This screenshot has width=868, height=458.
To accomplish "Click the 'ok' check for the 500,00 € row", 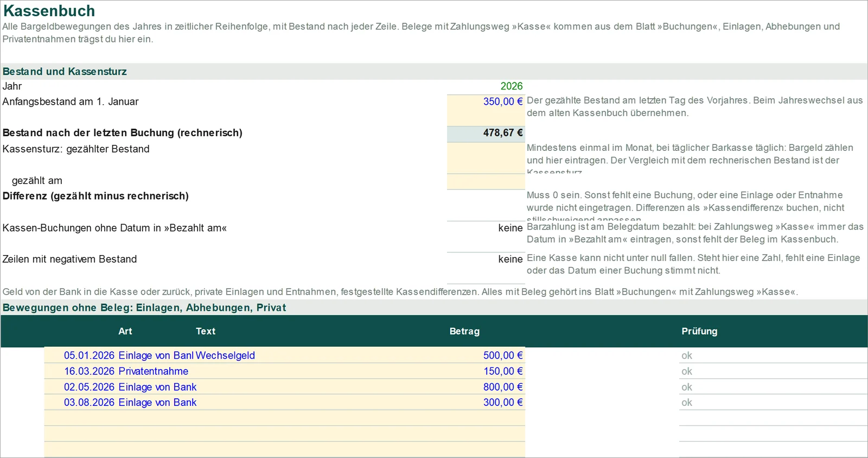I will (x=687, y=356).
